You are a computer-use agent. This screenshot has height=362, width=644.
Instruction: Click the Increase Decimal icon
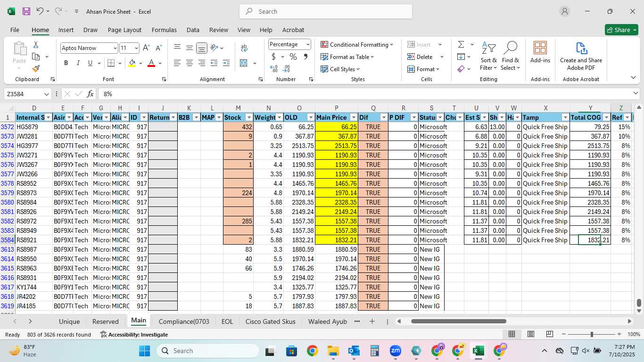[x=274, y=69]
